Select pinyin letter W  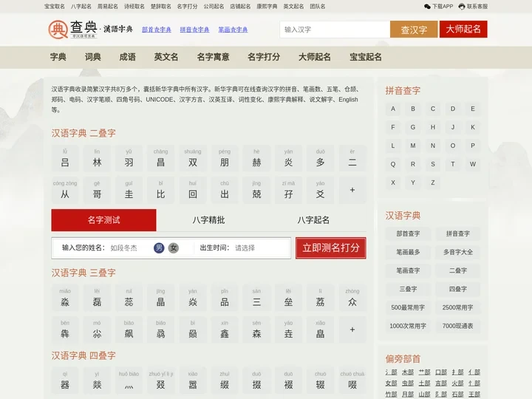tap(473, 164)
